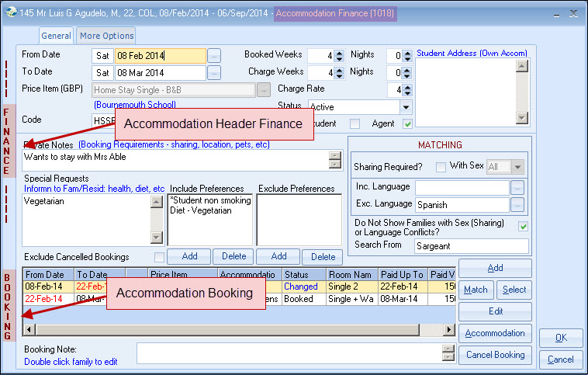This screenshot has width=588, height=375.
Task: Switch to the More Options tab
Action: pos(106,36)
